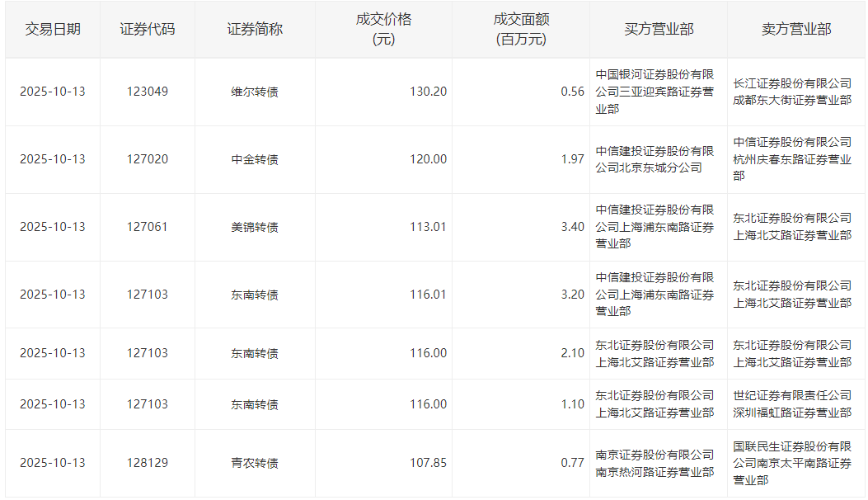
Task: Select the price value 130.20
Action: tap(428, 92)
